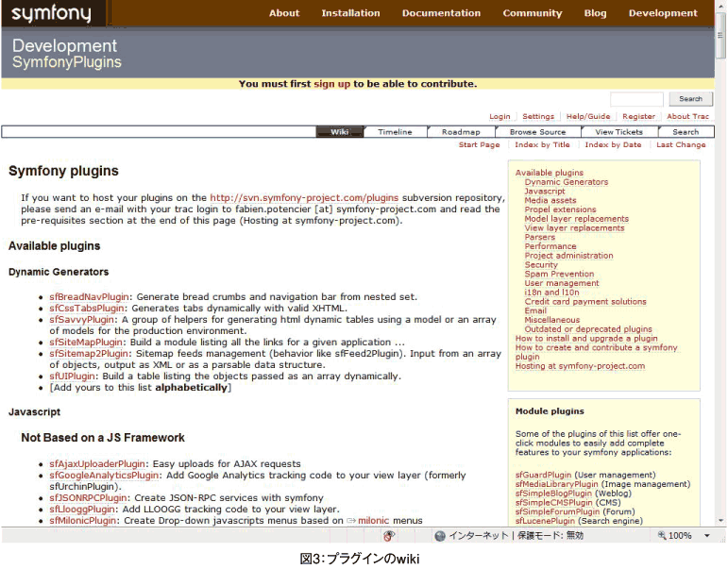Click the popup blocker status bar icon
Screen dimensions: 728x569
point(389,536)
